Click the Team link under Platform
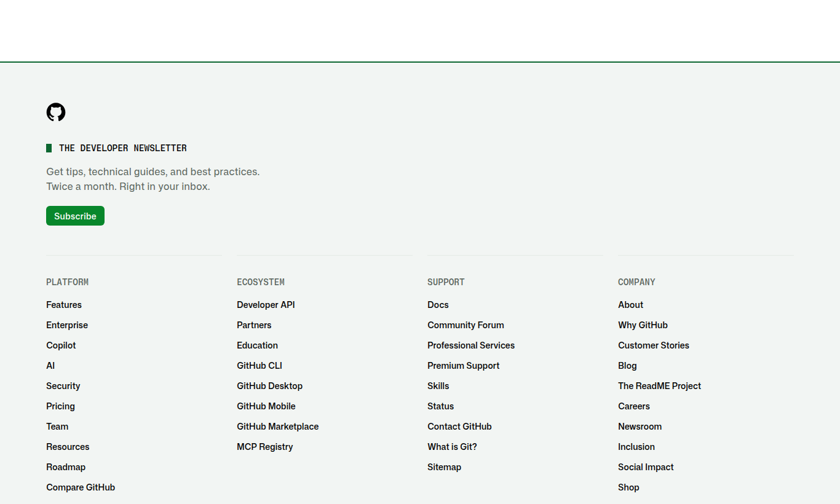The height and width of the screenshot is (504, 840). coord(57,427)
